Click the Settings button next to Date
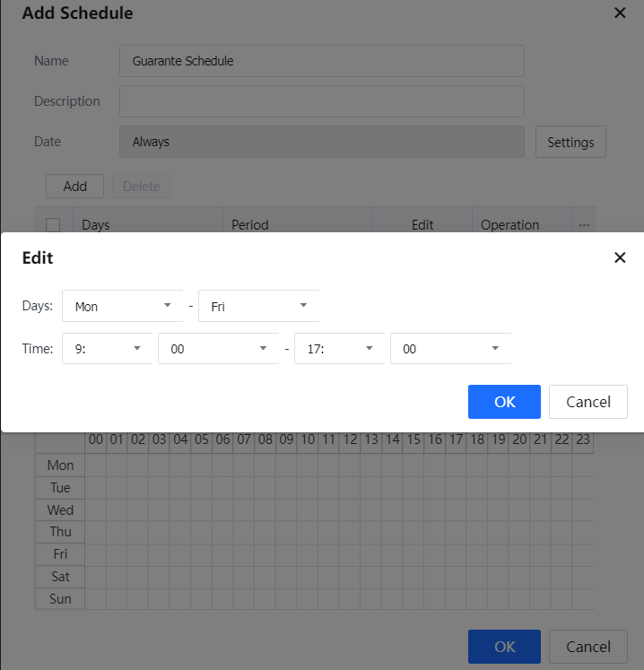This screenshot has width=644, height=670. pyautogui.click(x=570, y=142)
